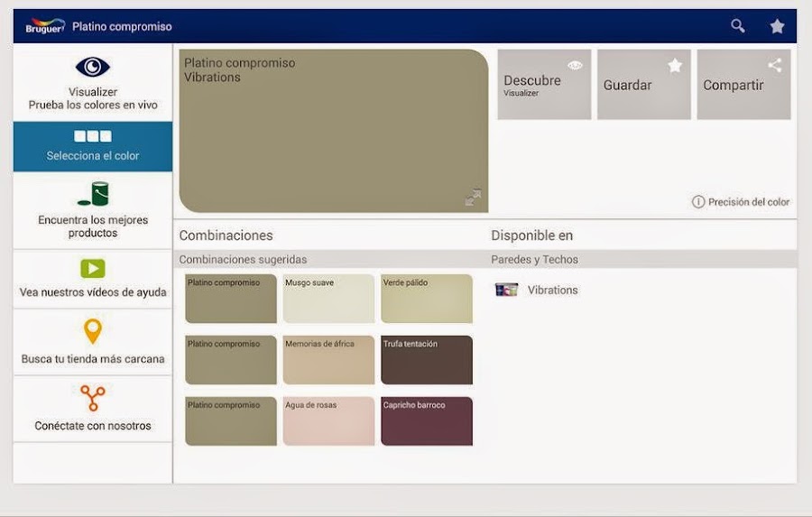Click the eye icon on Descubre tile
812x517 pixels.
click(x=575, y=65)
